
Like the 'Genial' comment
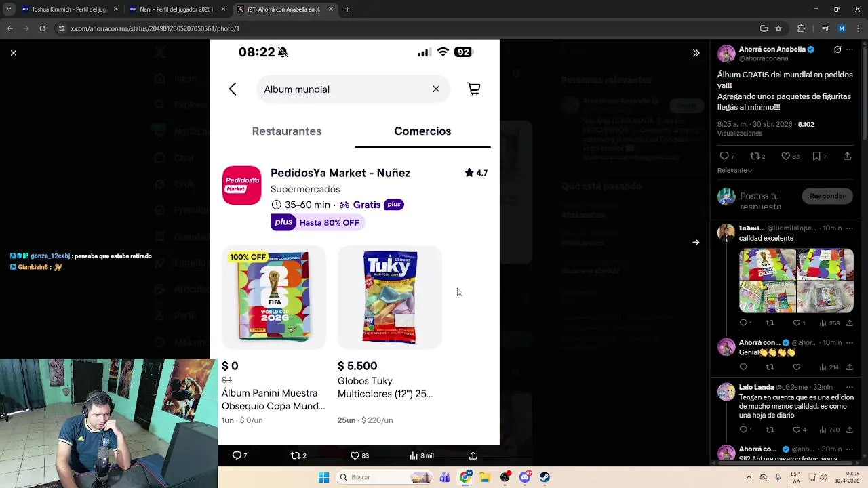(797, 367)
